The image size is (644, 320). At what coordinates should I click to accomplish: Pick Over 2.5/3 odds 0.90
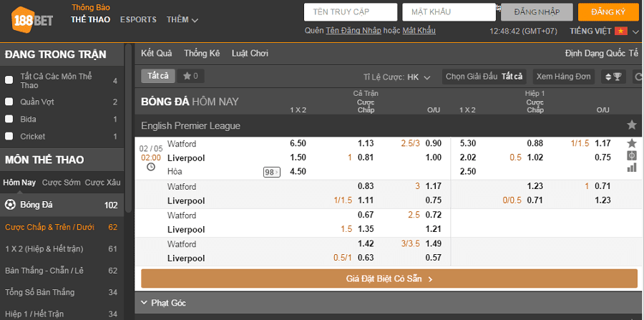click(434, 143)
